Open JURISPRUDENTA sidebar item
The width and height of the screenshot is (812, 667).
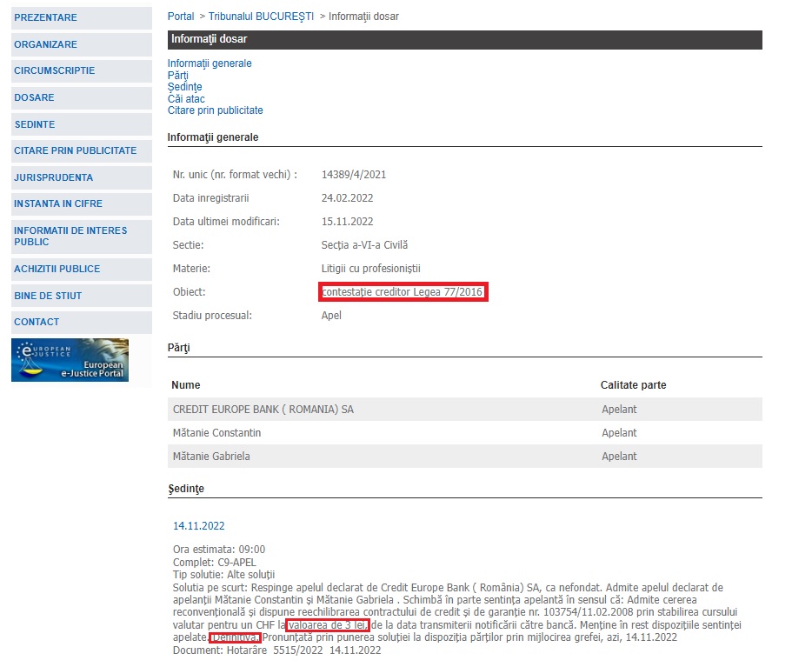[82, 177]
